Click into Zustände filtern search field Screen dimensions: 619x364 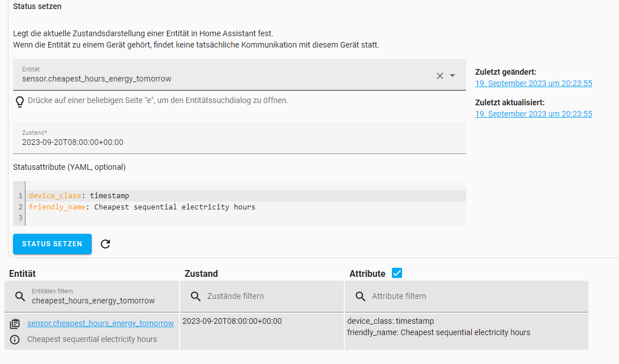pyautogui.click(x=262, y=297)
